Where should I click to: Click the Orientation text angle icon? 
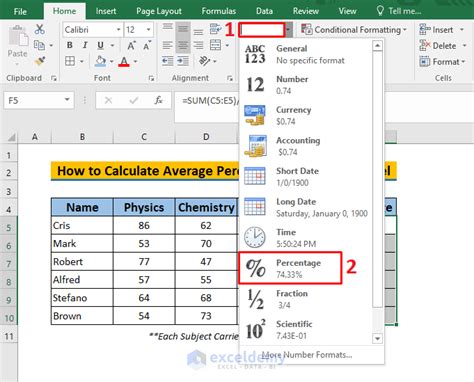[x=204, y=61]
